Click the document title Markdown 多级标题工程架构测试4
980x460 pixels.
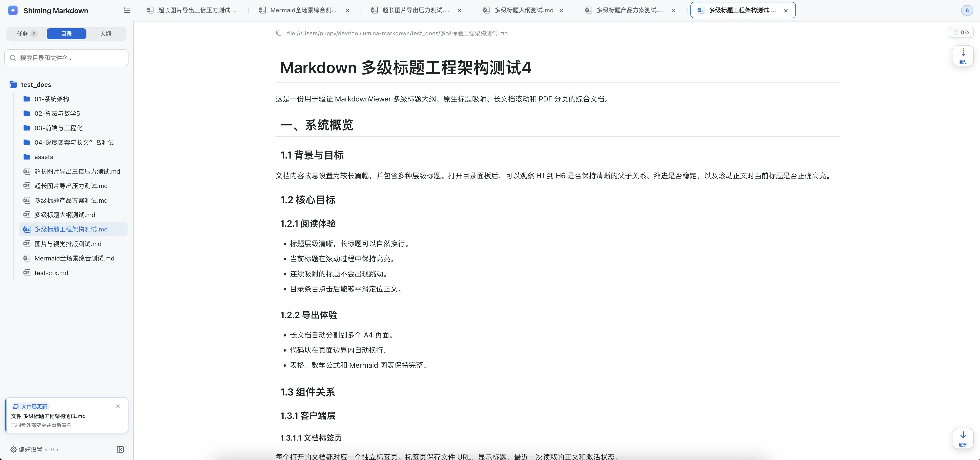click(406, 67)
